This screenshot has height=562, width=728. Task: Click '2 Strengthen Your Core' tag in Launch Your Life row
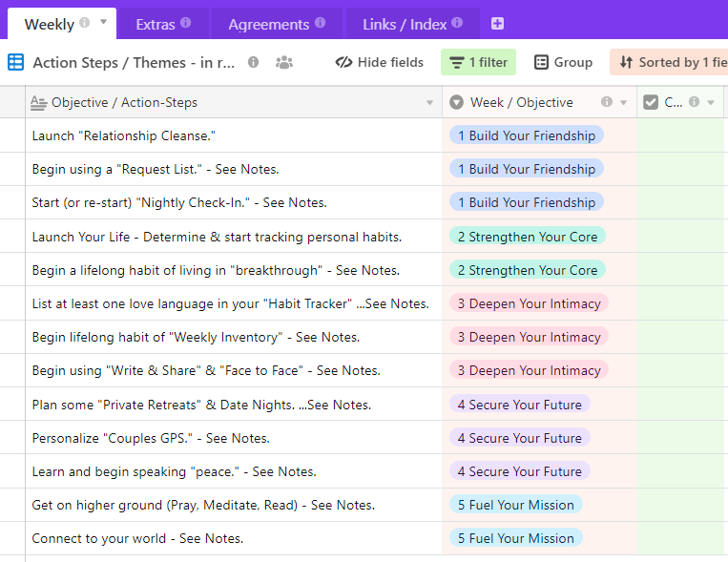point(528,237)
